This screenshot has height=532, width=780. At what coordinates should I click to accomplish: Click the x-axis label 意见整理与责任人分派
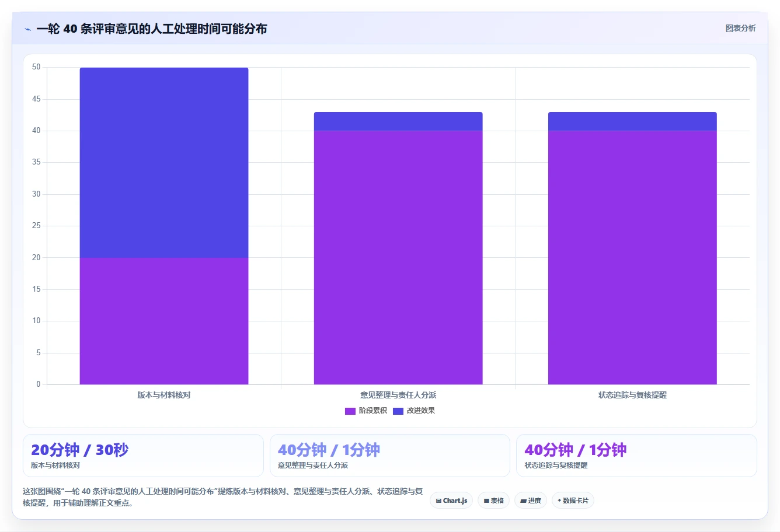tap(398, 395)
